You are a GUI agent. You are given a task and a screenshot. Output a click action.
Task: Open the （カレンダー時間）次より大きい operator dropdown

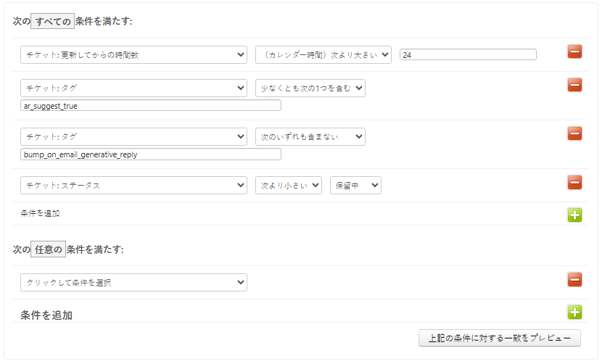tap(323, 55)
